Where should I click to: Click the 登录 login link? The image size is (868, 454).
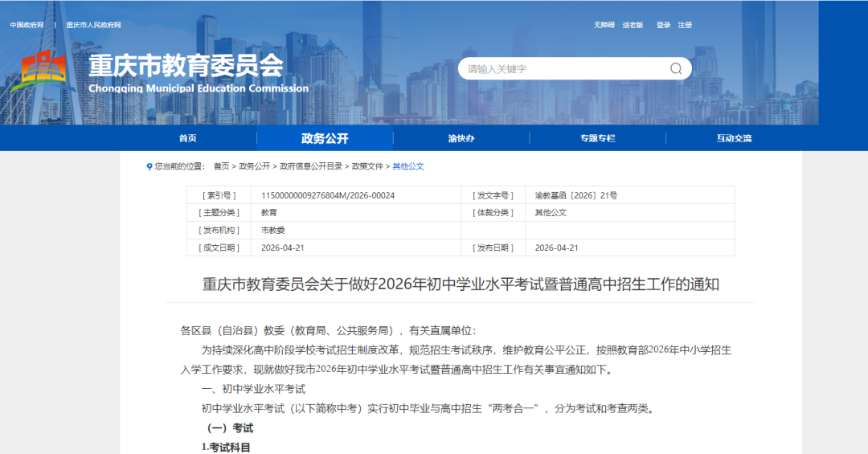pyautogui.click(x=663, y=25)
